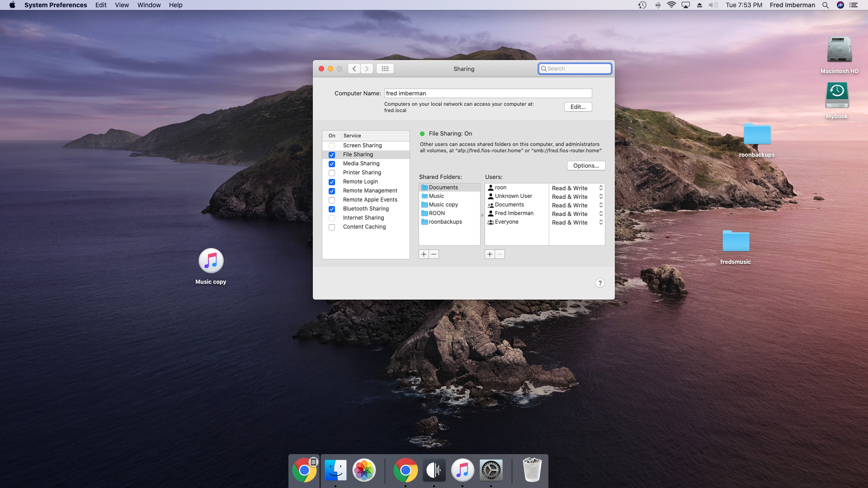Open Siri from the menu bar
Viewport: 868px width, 488px height.
tap(840, 5)
